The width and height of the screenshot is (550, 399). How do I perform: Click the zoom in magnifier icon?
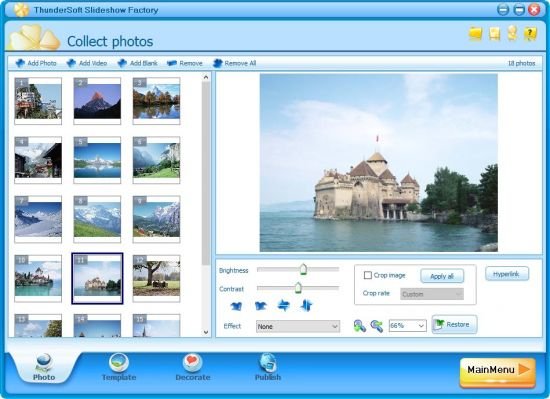[359, 326]
